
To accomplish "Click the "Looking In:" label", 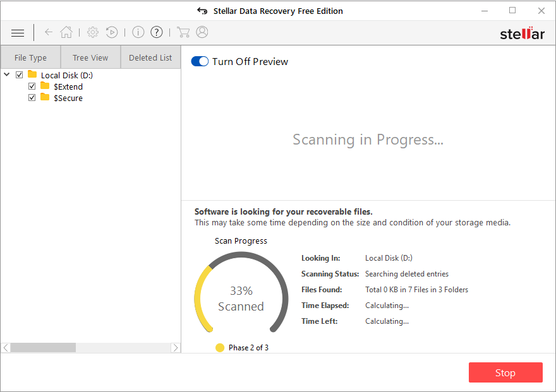I will (x=320, y=258).
